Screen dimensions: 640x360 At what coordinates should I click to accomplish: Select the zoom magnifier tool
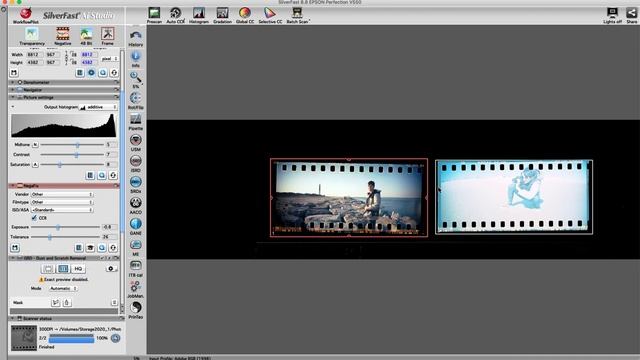136,80
